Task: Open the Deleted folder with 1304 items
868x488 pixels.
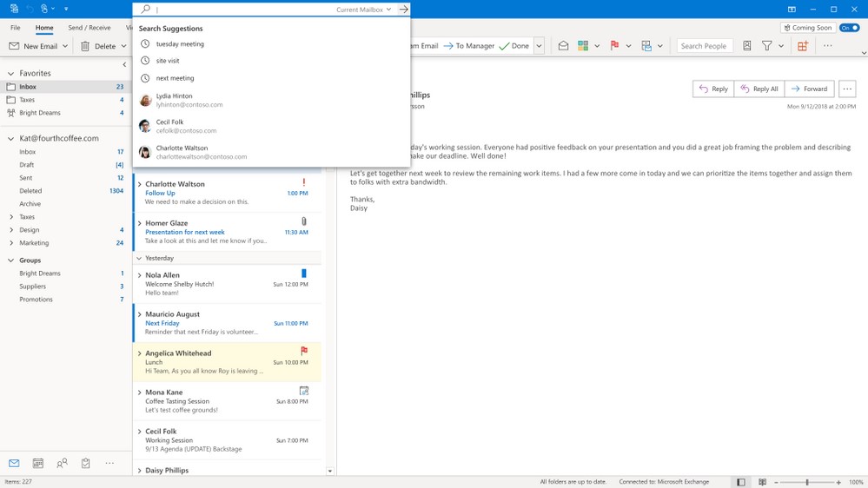Action: [65, 191]
